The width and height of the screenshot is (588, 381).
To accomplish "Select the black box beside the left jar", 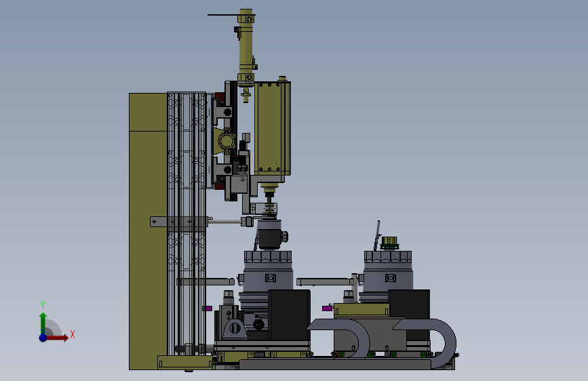I will pyautogui.click(x=289, y=315).
